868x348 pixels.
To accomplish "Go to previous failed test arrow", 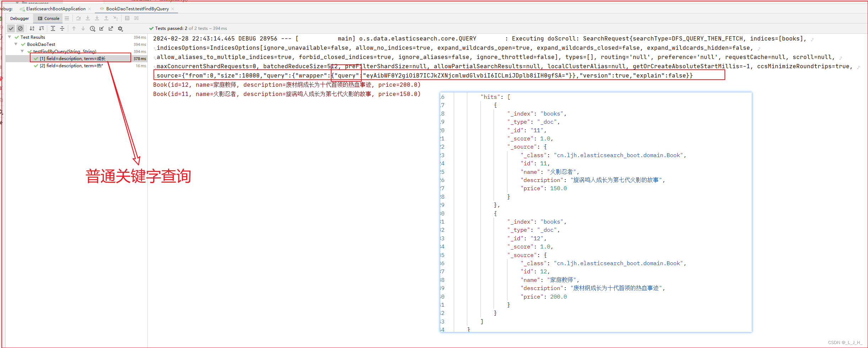I will coord(74,28).
